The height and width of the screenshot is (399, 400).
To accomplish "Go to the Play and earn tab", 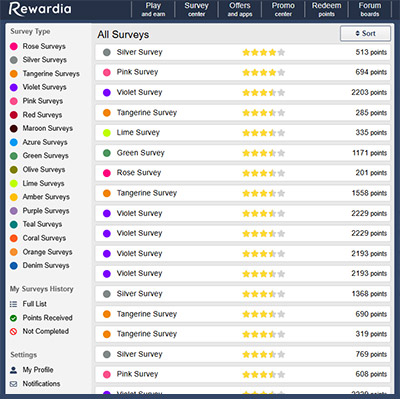I will tap(153, 9).
